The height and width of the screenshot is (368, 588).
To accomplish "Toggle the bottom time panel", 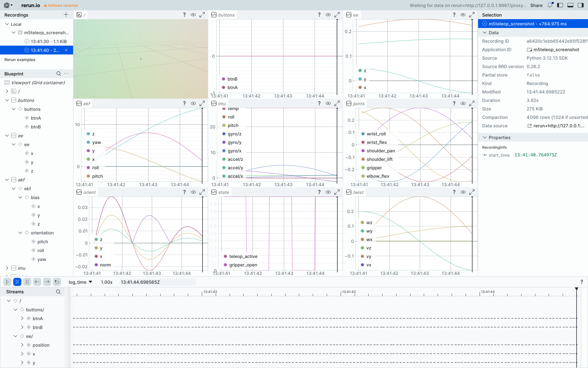I will (570, 5).
